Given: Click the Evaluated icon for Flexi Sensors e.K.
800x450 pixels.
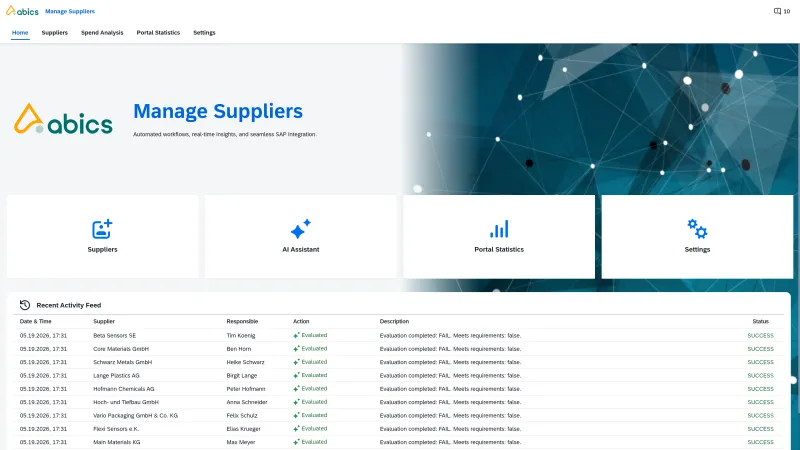Looking at the screenshot, I should 296,429.
